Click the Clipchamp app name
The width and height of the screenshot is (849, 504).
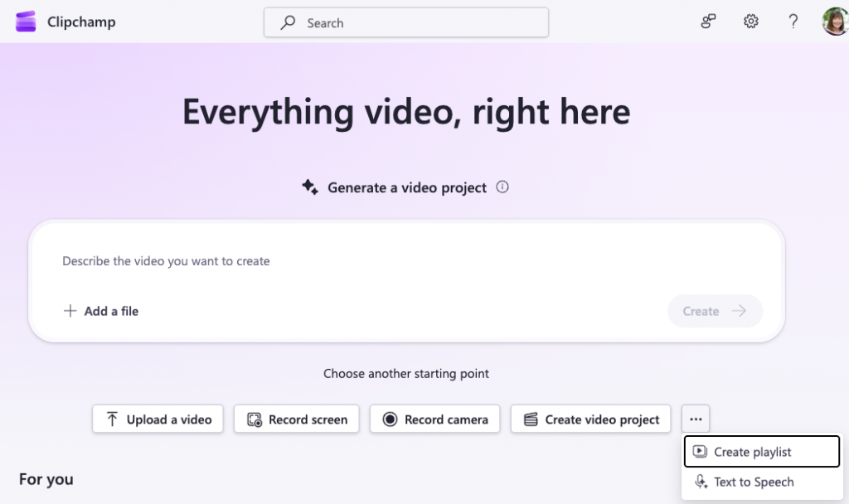[x=81, y=22]
